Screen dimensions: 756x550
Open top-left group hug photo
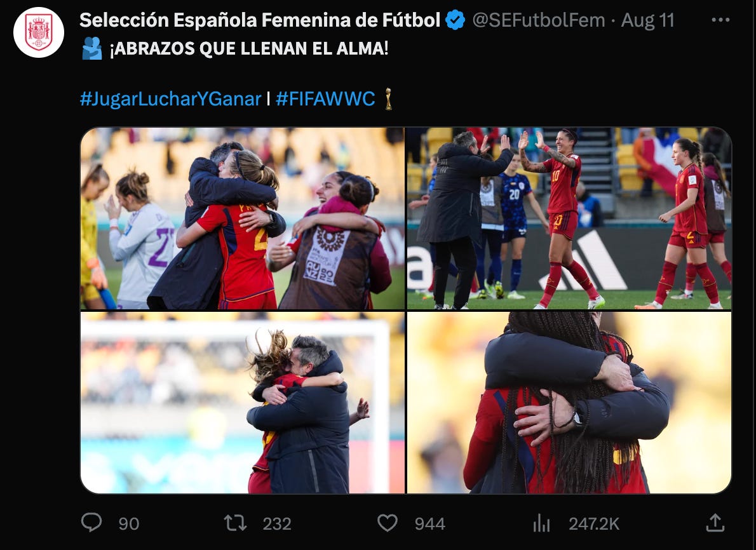[x=243, y=218]
